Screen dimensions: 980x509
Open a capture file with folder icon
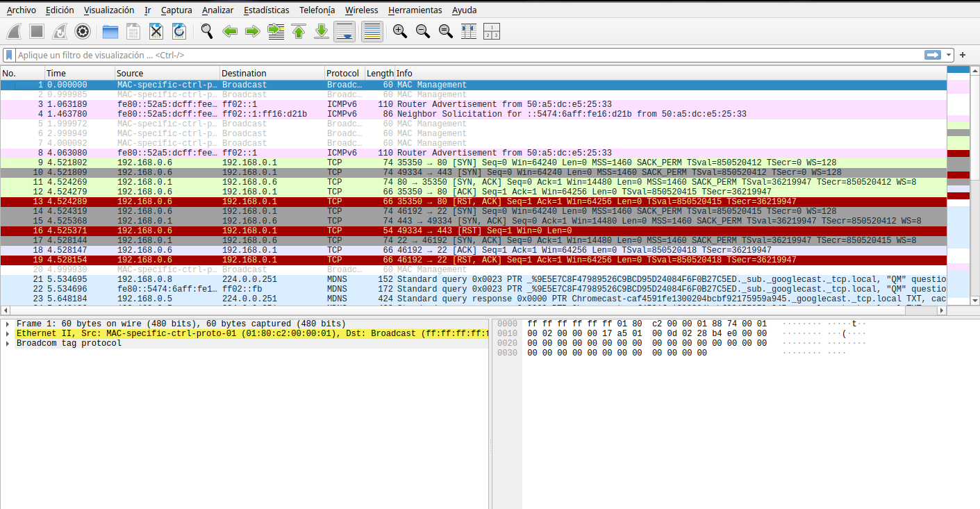click(110, 31)
